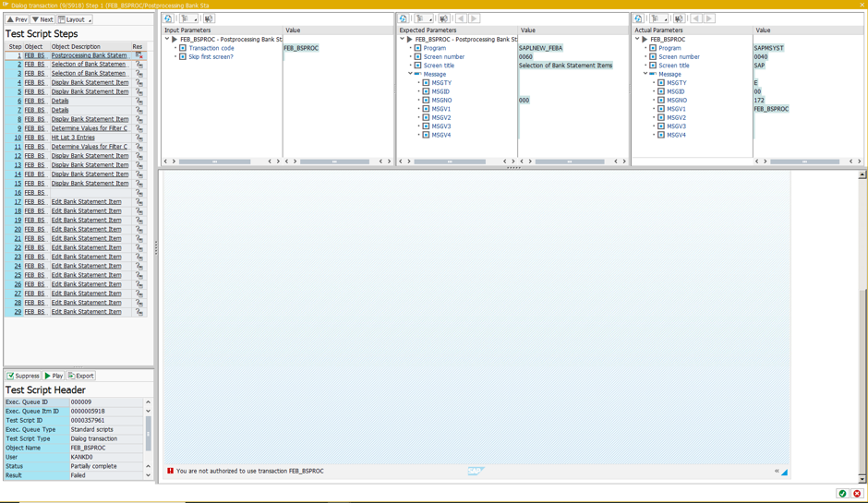Cancel with the red X button

point(857,494)
